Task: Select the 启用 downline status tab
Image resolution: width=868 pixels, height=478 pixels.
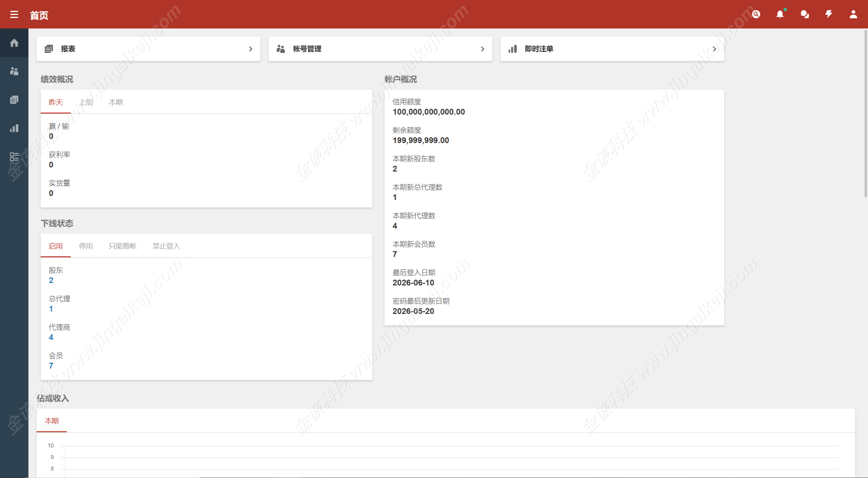Action: tap(56, 246)
